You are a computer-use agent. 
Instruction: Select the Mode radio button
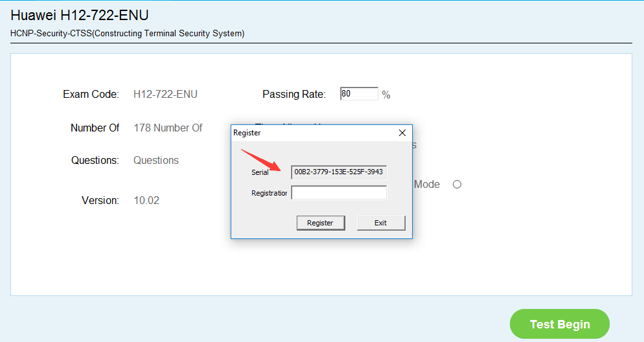point(457,185)
